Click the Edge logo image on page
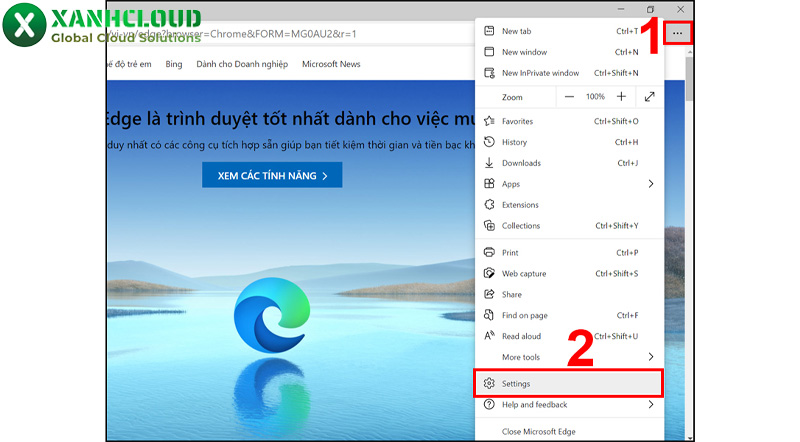The height and width of the screenshot is (442, 800). [x=272, y=315]
